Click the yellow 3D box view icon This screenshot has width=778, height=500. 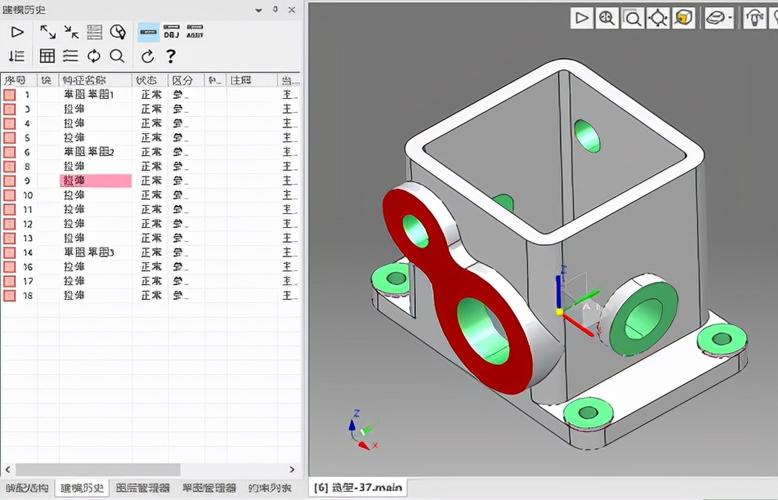[x=684, y=18]
